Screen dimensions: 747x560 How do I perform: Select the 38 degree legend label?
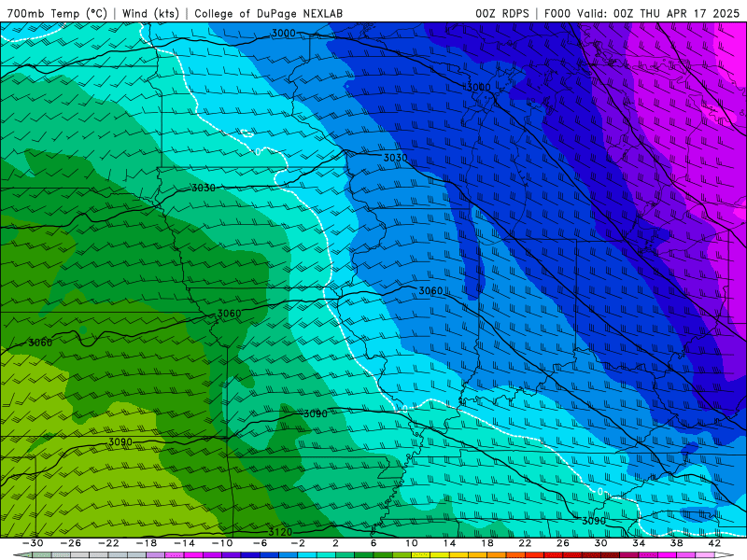[x=676, y=543]
